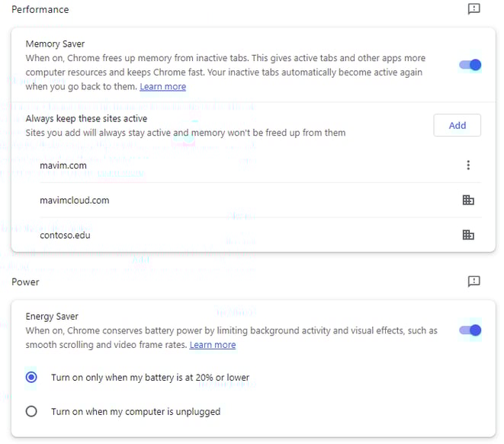Image resolution: width=504 pixels, height=444 pixels.
Task: Open Learn more link under Memory Saver
Action: [x=162, y=87]
